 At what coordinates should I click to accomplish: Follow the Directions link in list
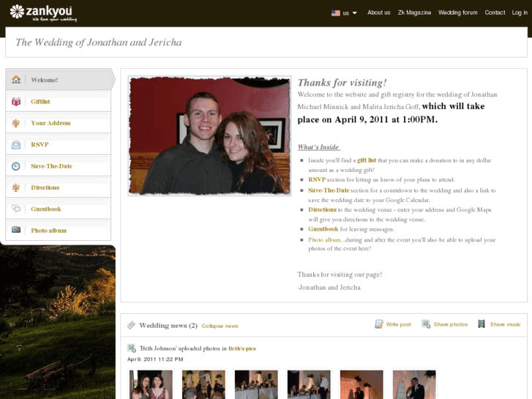tap(322, 210)
